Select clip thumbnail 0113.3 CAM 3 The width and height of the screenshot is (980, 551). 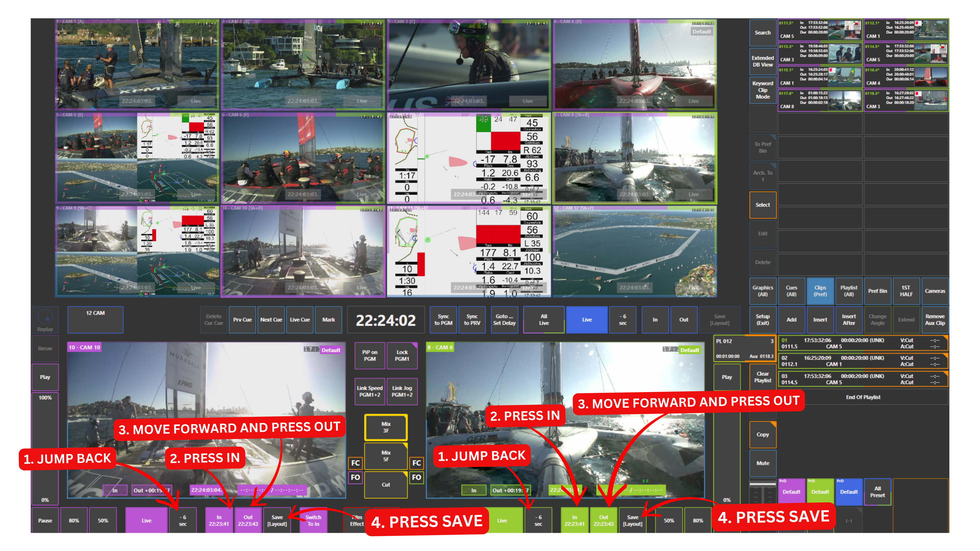(820, 54)
